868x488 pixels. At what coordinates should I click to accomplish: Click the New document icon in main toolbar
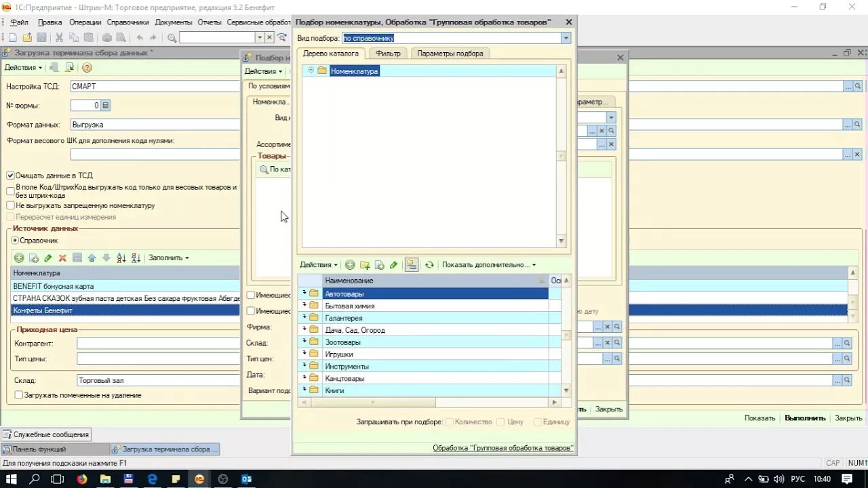[x=12, y=38]
